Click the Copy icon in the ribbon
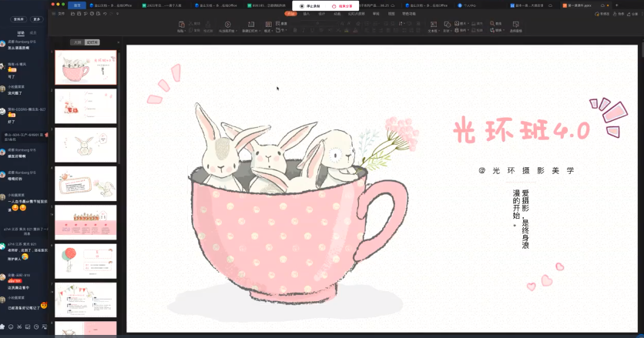Viewport: 644px width, 338px height. (x=191, y=30)
